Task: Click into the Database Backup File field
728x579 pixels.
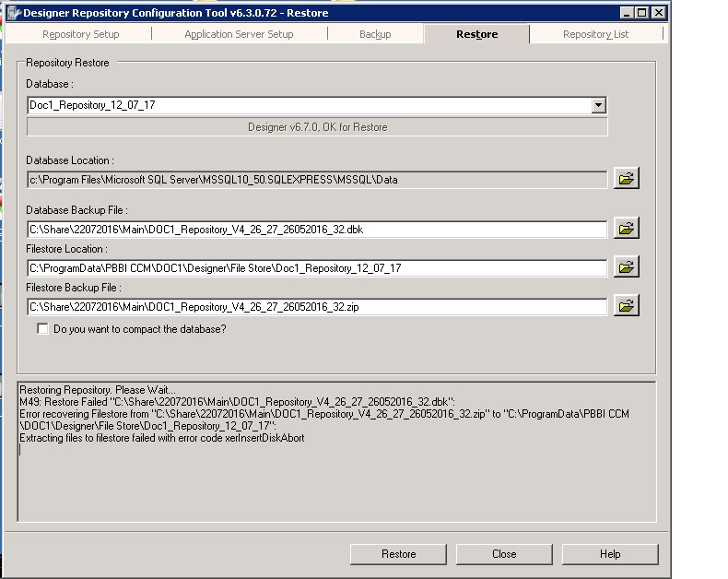Action: 317,230
